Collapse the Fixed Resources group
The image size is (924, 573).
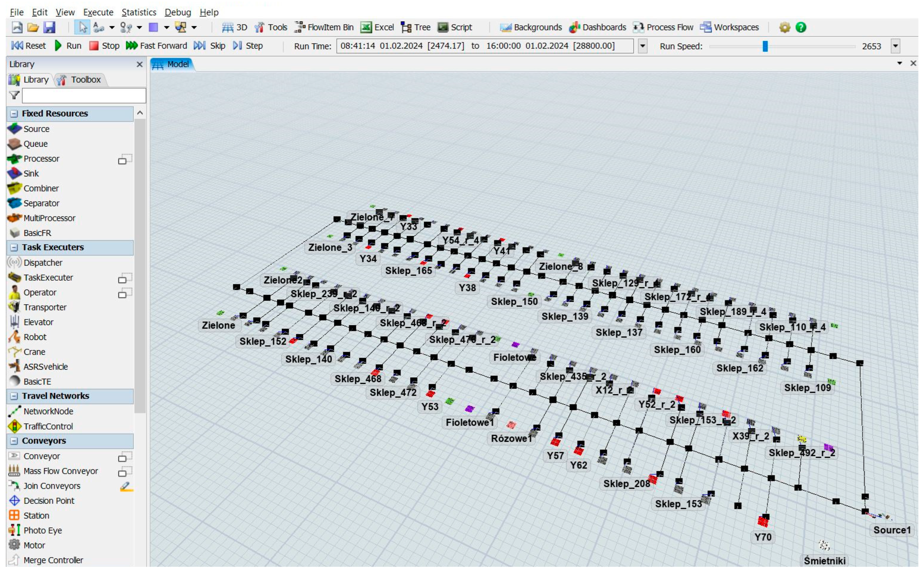(x=14, y=114)
